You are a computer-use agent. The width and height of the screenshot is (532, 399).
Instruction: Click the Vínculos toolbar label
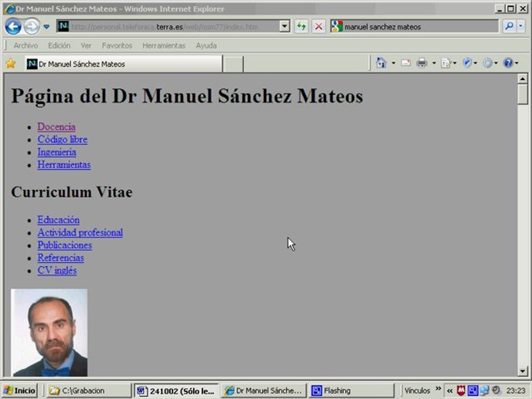[417, 391]
